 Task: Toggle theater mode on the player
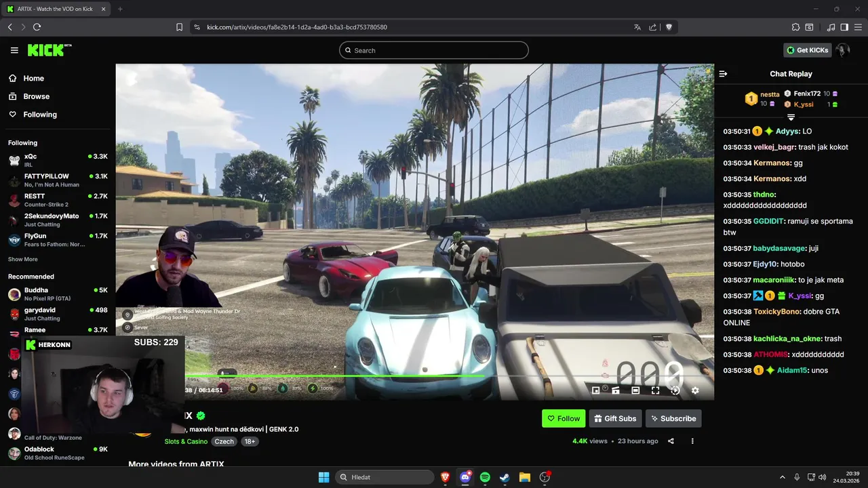635,390
